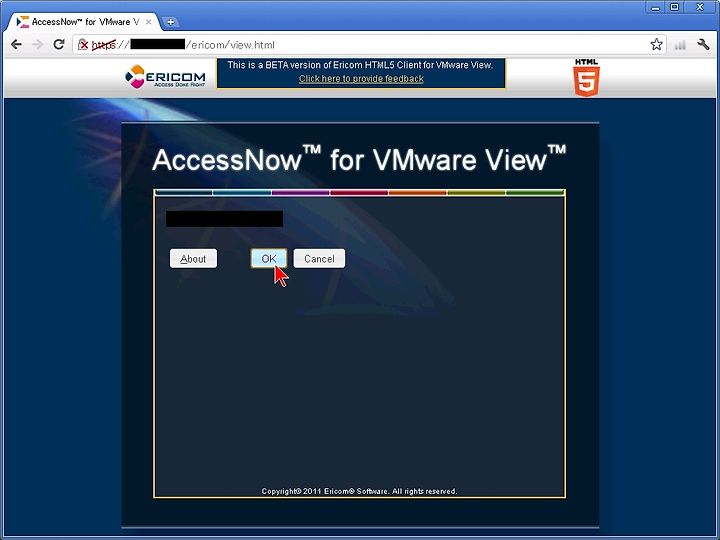This screenshot has height=540, width=720.
Task: Click the Copyright 2011 Ericom Software text
Action: (x=359, y=491)
